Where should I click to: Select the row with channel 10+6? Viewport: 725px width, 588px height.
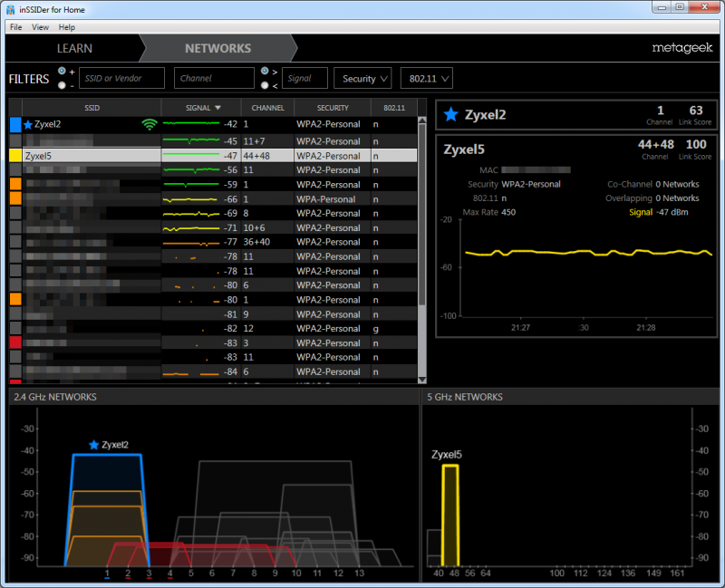click(213, 227)
